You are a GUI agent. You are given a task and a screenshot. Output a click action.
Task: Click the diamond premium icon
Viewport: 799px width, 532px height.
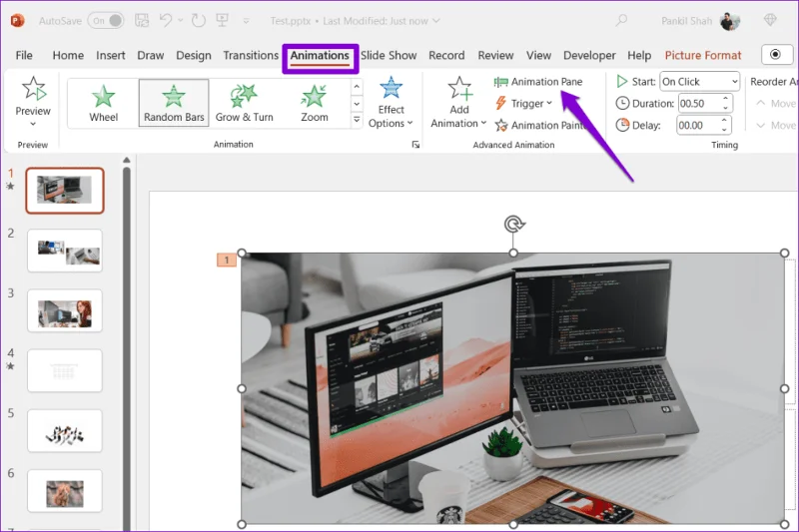click(x=770, y=20)
